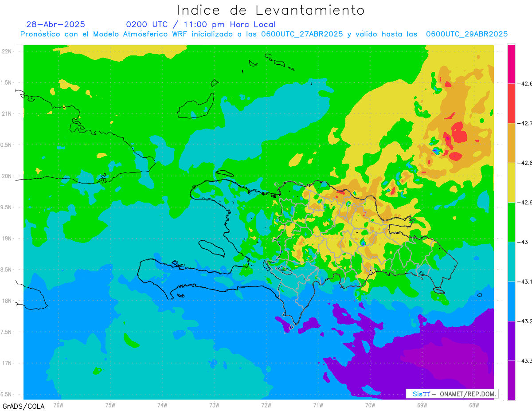Screen dimensions: 532x411
Task: Click the green swatch in the colorbar
Action: (x=511, y=222)
